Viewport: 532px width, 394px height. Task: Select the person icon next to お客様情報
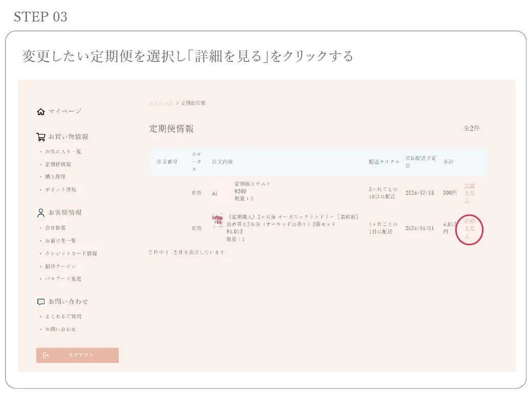pyautogui.click(x=41, y=212)
